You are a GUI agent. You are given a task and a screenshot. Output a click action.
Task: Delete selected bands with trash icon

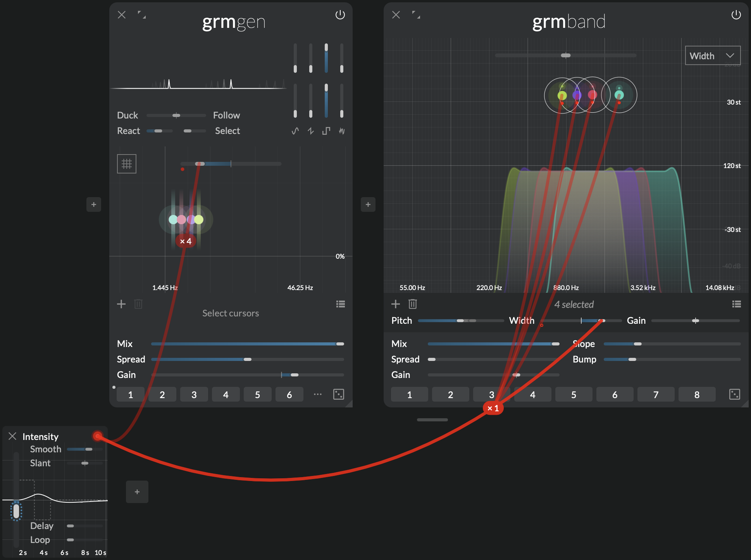pos(412,304)
